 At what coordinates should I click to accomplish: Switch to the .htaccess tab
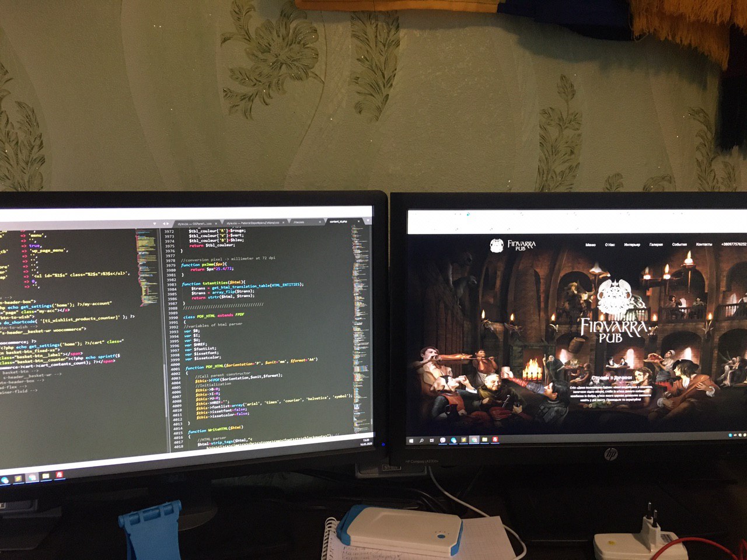(x=306, y=222)
